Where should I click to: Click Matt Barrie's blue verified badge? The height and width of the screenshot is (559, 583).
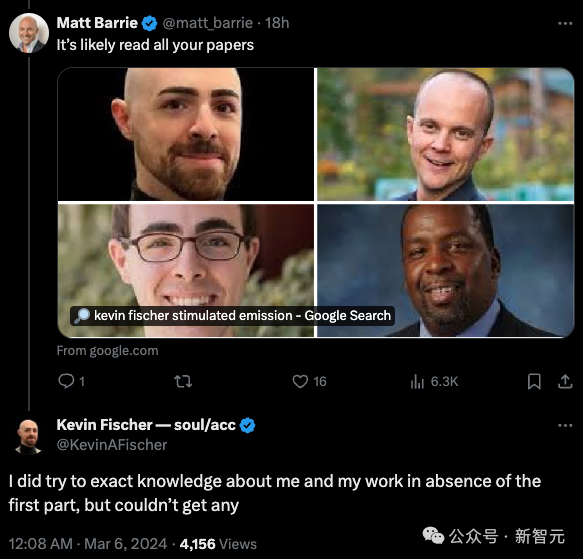click(x=149, y=23)
